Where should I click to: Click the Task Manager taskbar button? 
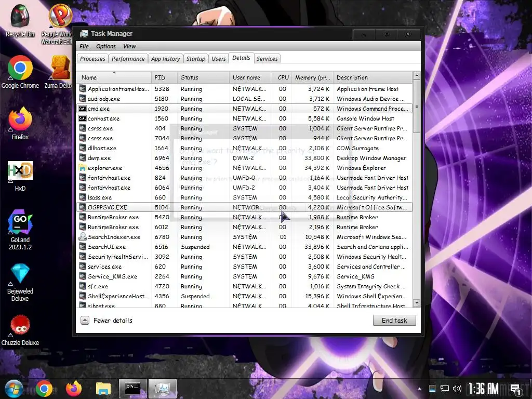point(163,389)
